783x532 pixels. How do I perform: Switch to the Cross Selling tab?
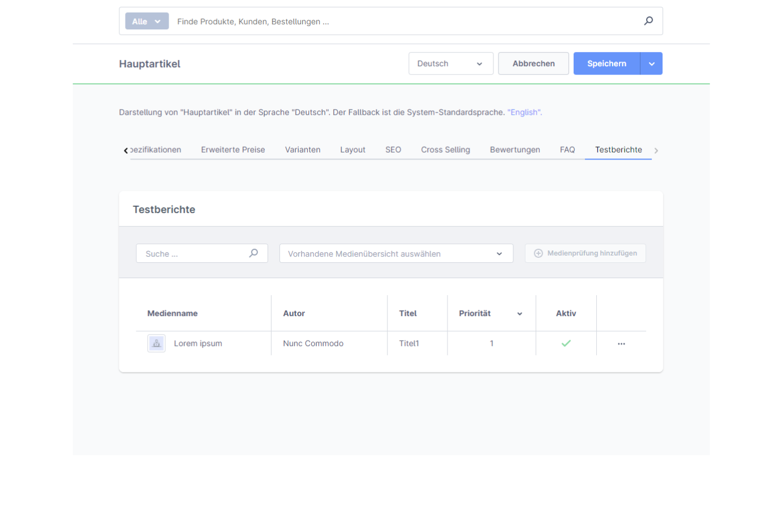pyautogui.click(x=445, y=150)
